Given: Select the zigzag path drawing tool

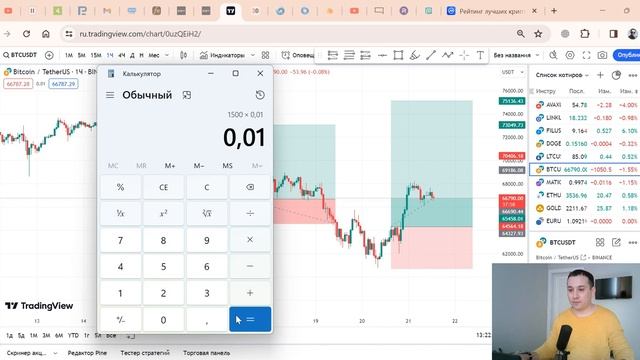Looking at the screenshot, I should 448,55.
